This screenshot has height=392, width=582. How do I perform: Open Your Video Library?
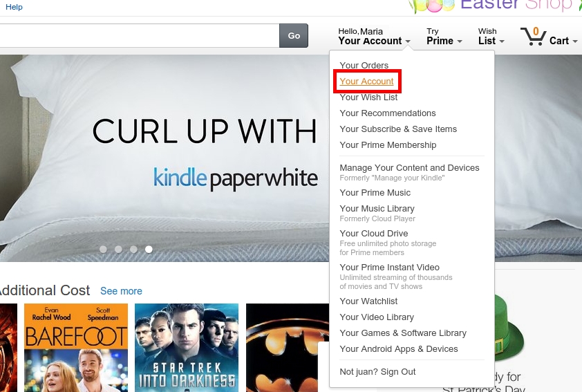click(377, 317)
